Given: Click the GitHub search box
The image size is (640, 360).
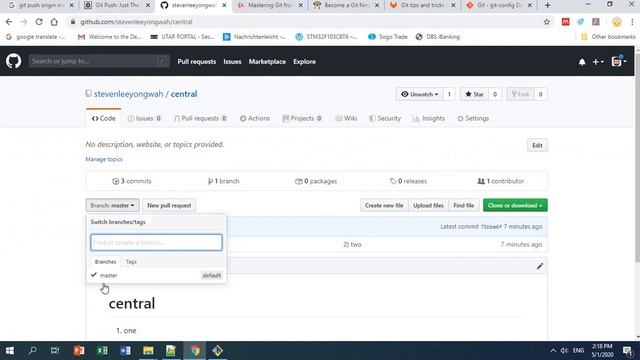Looking at the screenshot, I should (99, 61).
